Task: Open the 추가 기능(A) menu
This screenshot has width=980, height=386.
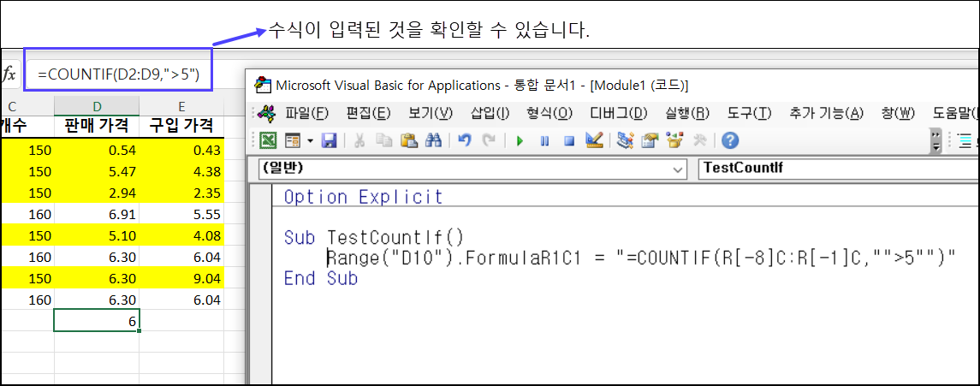Action: click(x=826, y=114)
